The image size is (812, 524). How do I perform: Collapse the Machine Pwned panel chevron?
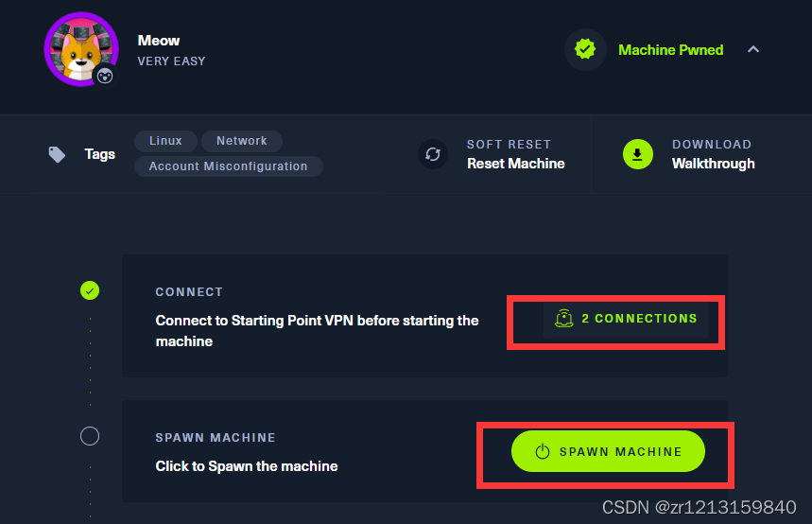753,49
